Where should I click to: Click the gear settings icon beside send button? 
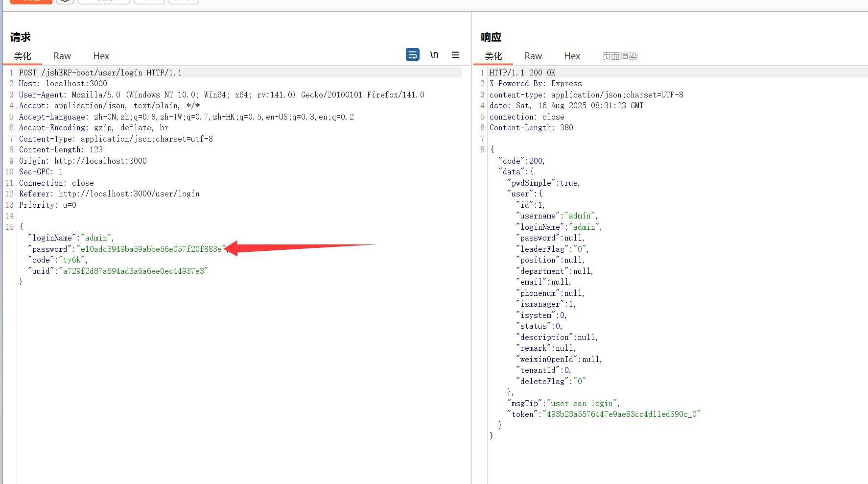[x=65, y=1]
